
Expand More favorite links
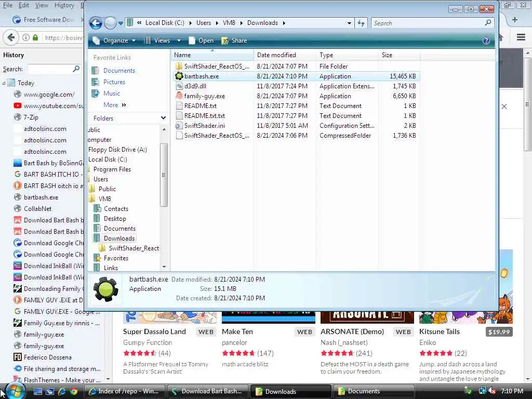pos(114,105)
